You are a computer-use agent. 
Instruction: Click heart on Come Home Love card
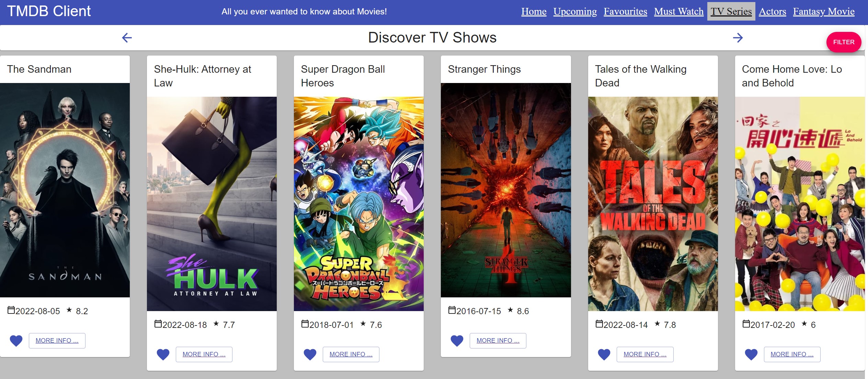click(x=751, y=354)
